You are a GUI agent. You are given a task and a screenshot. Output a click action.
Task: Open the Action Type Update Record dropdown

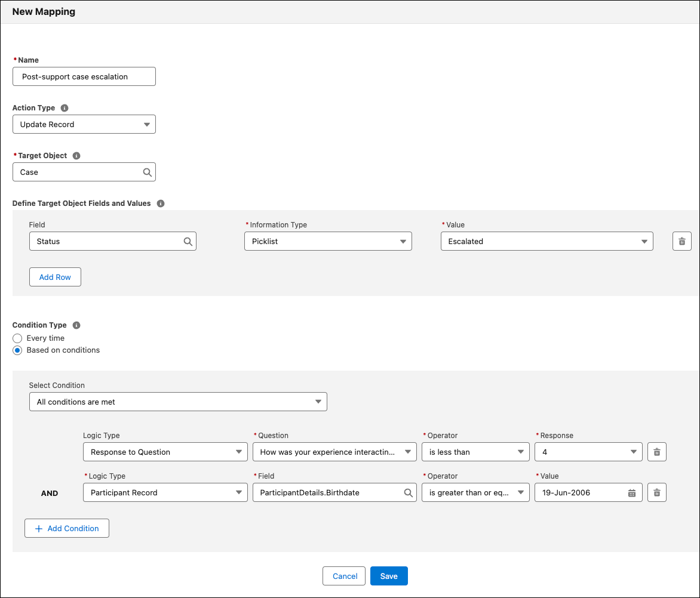tap(84, 124)
